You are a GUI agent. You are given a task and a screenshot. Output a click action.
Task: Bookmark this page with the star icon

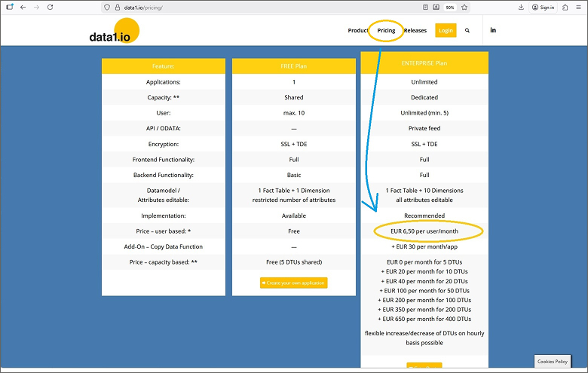click(x=464, y=7)
